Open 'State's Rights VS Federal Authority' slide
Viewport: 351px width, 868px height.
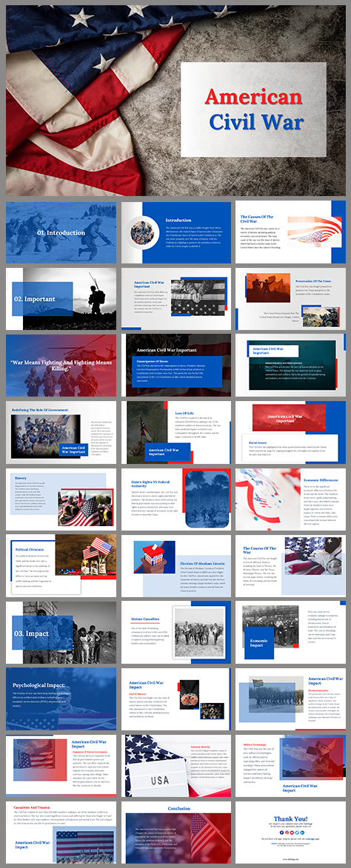pos(176,499)
